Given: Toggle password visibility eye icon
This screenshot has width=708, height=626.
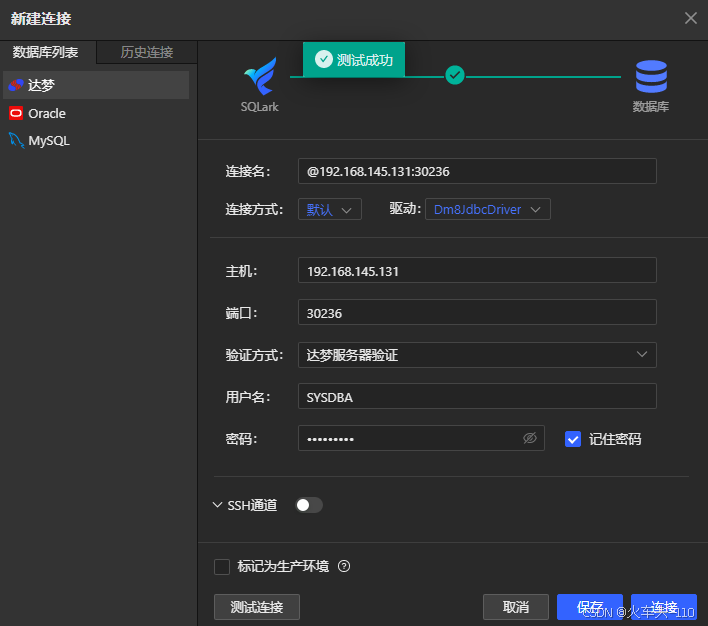Looking at the screenshot, I should click(x=530, y=438).
